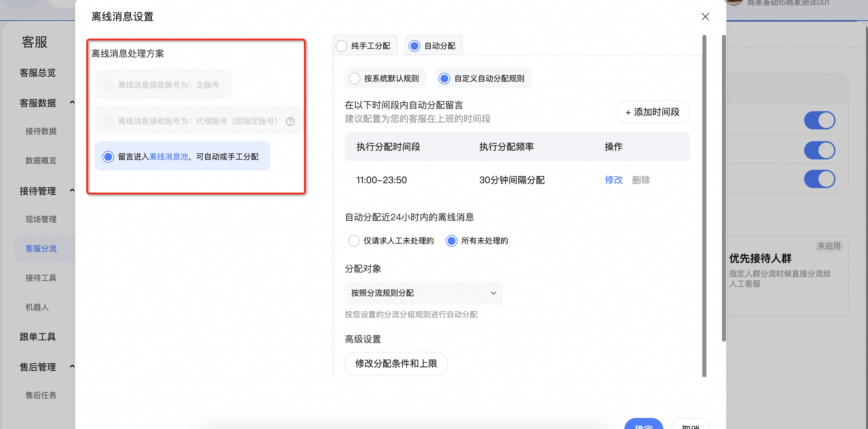Open 客服总览 in sidebar
This screenshot has height=429, width=868.
[37, 72]
